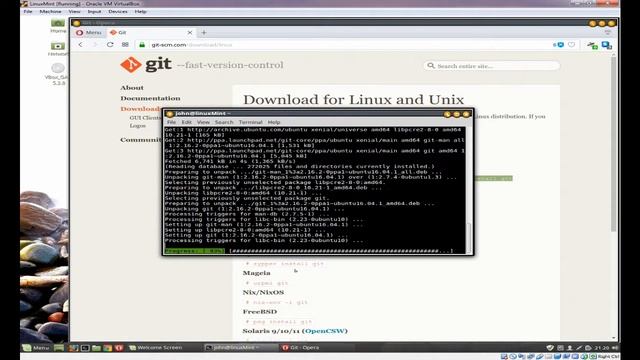Screen dimensions: 640x360
Task: Click Opera sidebar extension icon at far right
Action: point(607,45)
